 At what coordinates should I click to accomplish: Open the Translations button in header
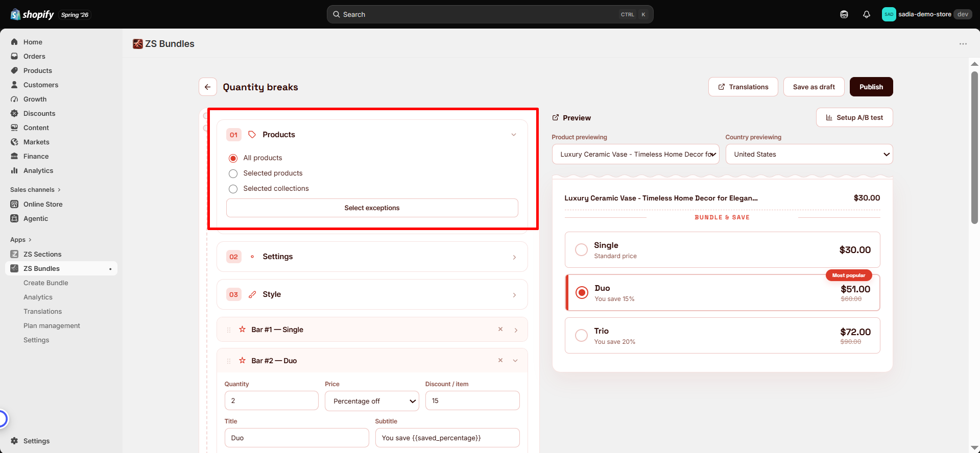tap(743, 87)
